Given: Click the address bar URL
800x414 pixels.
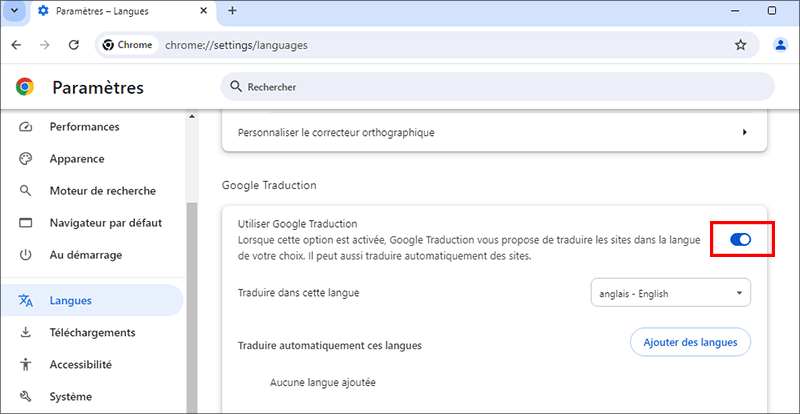Looking at the screenshot, I should (x=236, y=45).
